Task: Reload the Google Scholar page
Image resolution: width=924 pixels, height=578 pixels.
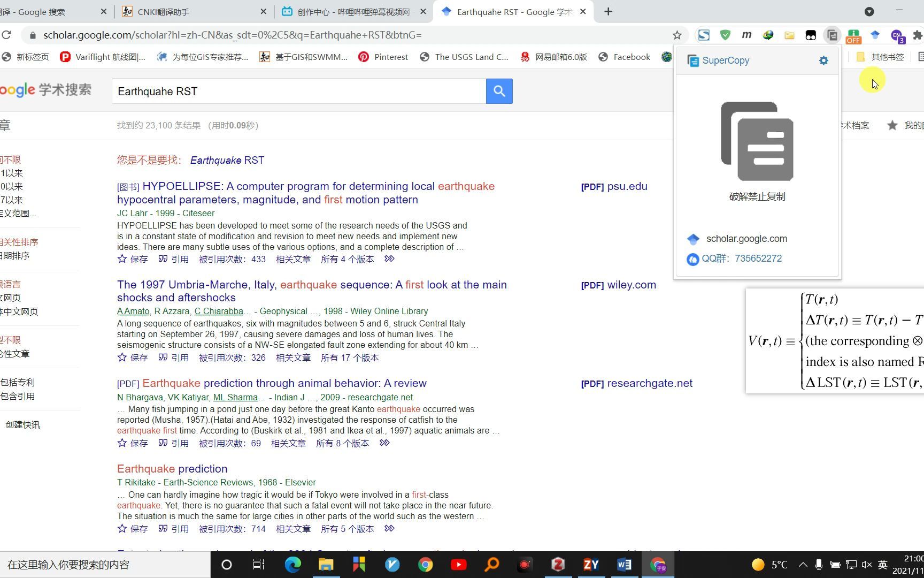Action: coord(6,35)
